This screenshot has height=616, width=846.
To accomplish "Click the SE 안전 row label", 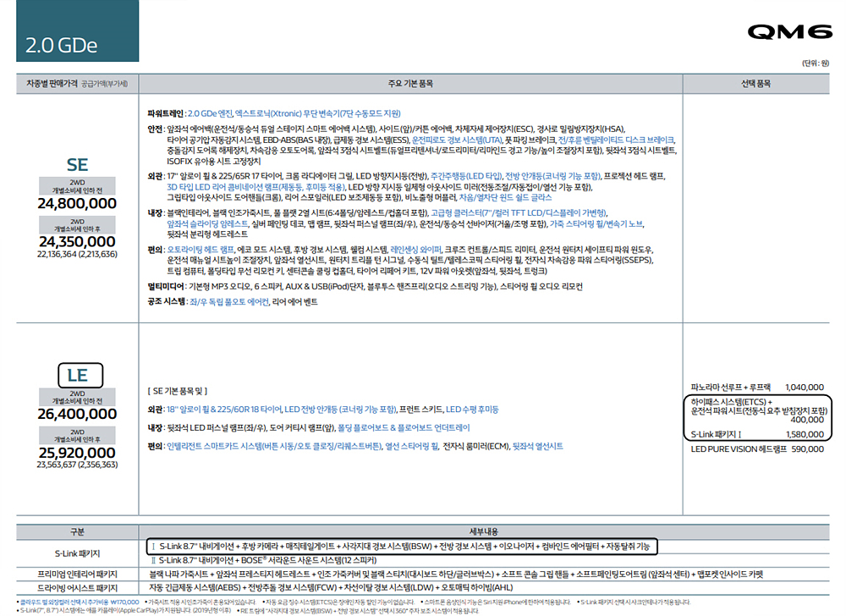I will pos(155,129).
